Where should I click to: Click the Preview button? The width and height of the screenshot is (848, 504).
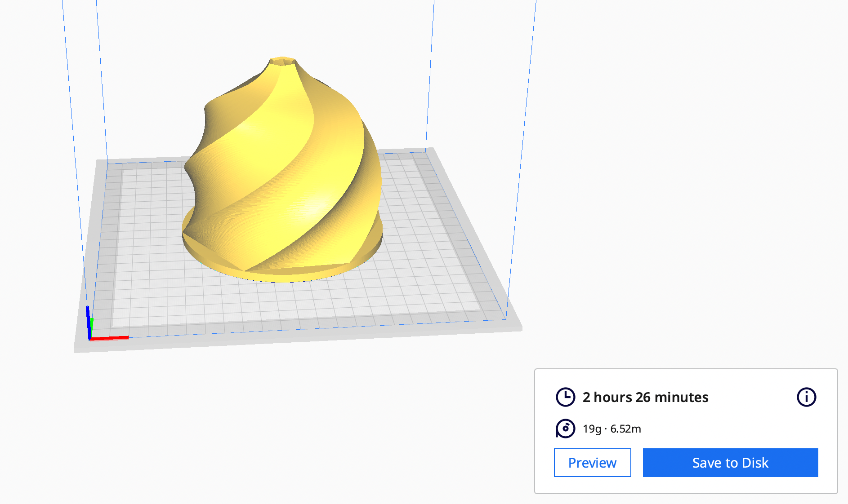click(592, 463)
